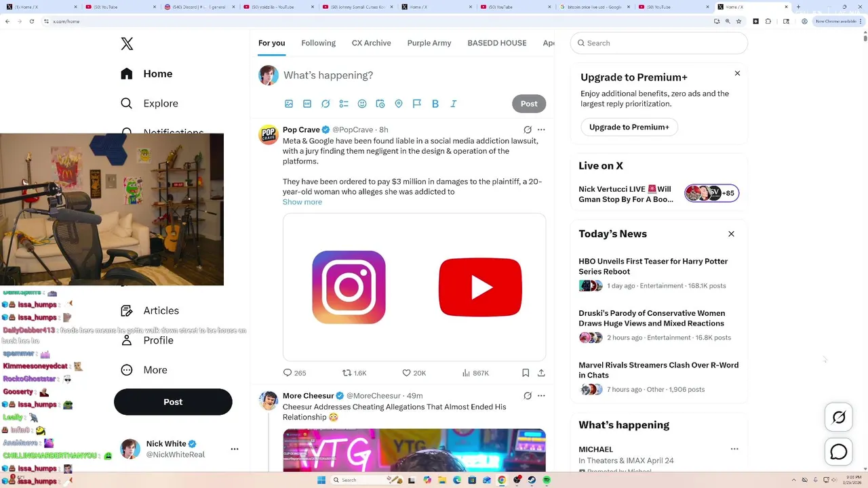Screen dimensions: 868x488
Task: Open the HBO Harry Potter teaser news
Action: [658, 273]
